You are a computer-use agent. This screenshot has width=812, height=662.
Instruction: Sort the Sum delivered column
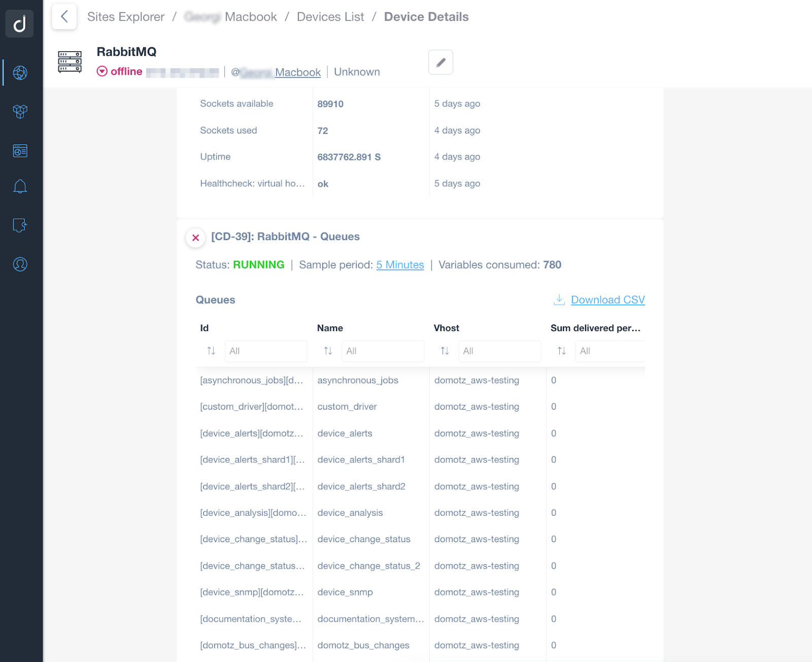point(561,351)
